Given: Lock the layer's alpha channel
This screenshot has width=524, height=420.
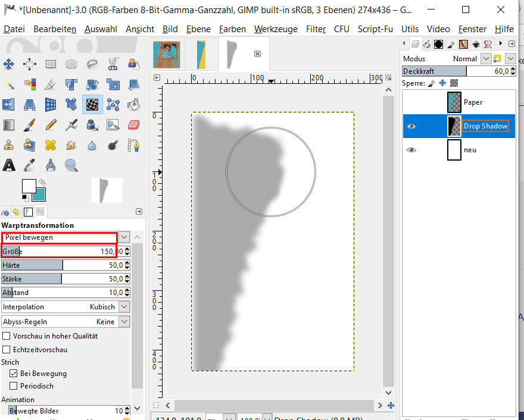Looking at the screenshot, I should [x=454, y=83].
